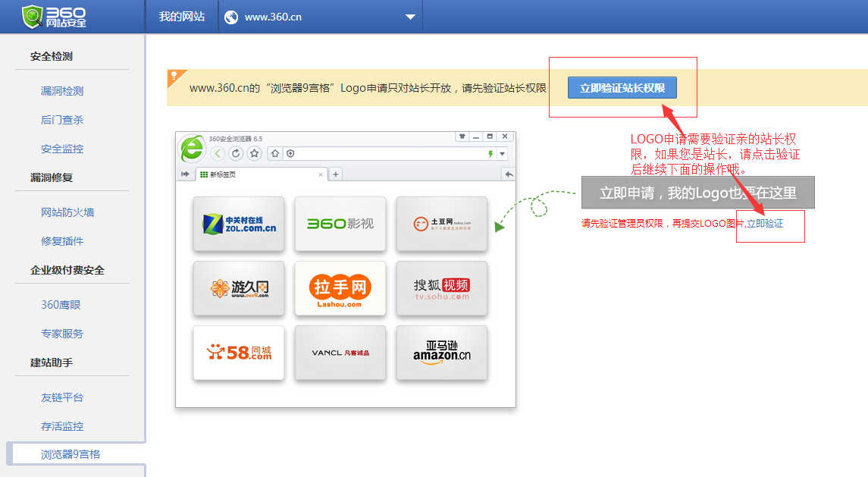The width and height of the screenshot is (868, 477).
Task: Click the favorites star in the browser preview
Action: (x=254, y=153)
